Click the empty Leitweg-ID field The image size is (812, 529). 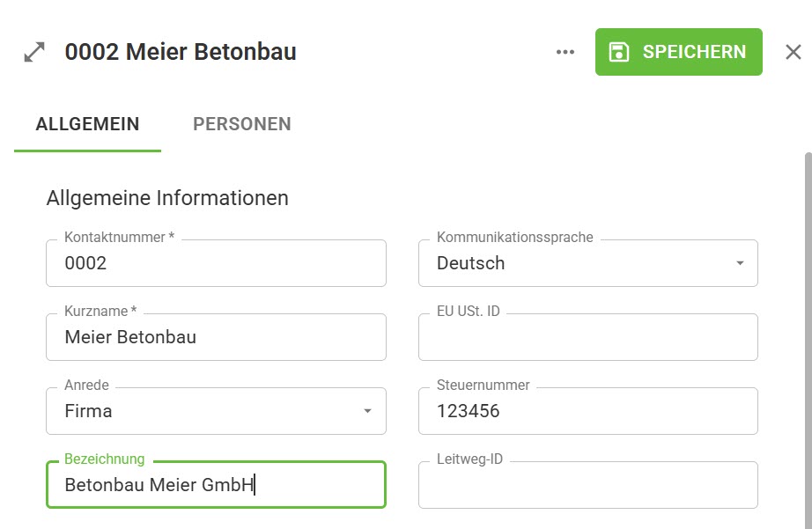588,485
